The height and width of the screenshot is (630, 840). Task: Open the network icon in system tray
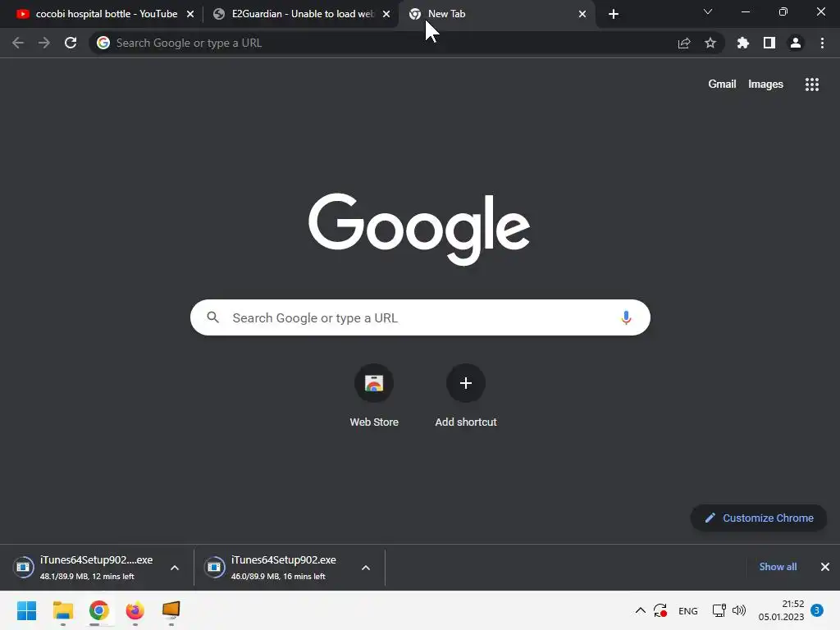(x=719, y=610)
